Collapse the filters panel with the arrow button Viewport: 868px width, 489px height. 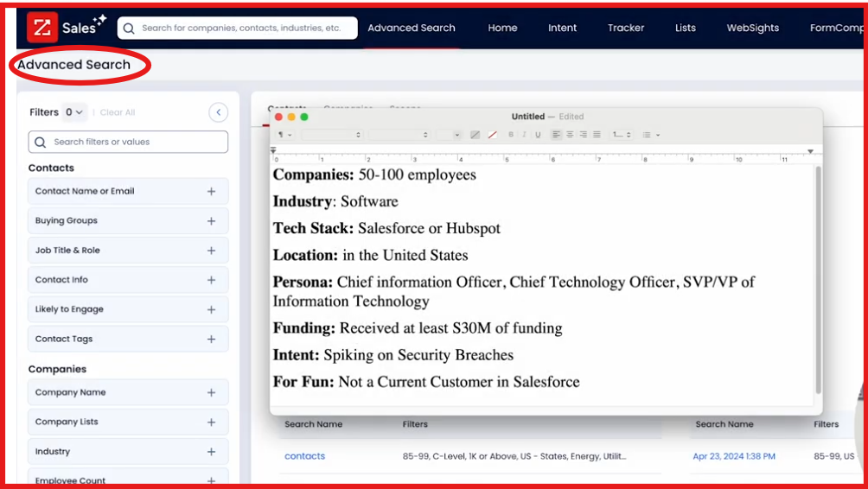tap(218, 112)
